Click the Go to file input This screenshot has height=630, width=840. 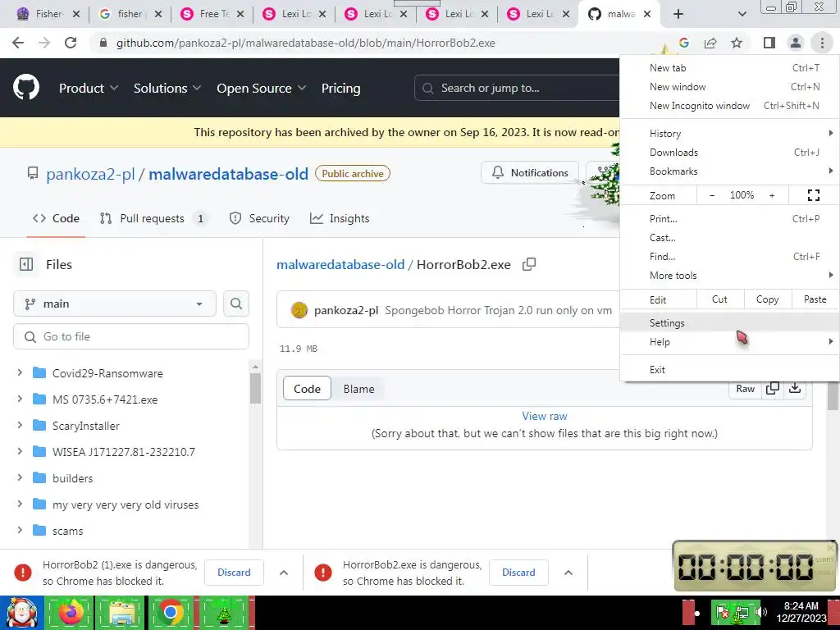point(131,336)
